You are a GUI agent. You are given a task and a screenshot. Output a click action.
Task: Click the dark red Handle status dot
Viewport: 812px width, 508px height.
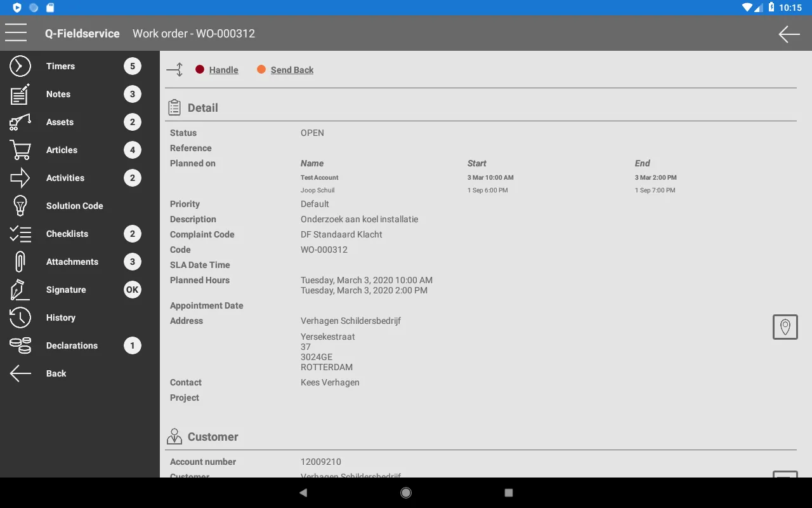pyautogui.click(x=200, y=69)
